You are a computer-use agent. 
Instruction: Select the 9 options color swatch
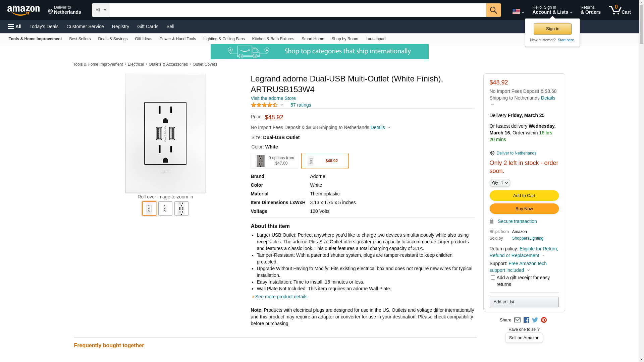(x=274, y=161)
